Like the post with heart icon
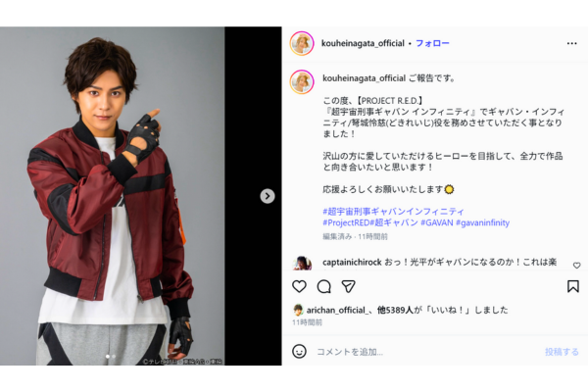Image resolution: width=588 pixels, height=392 pixels. pos(299,286)
